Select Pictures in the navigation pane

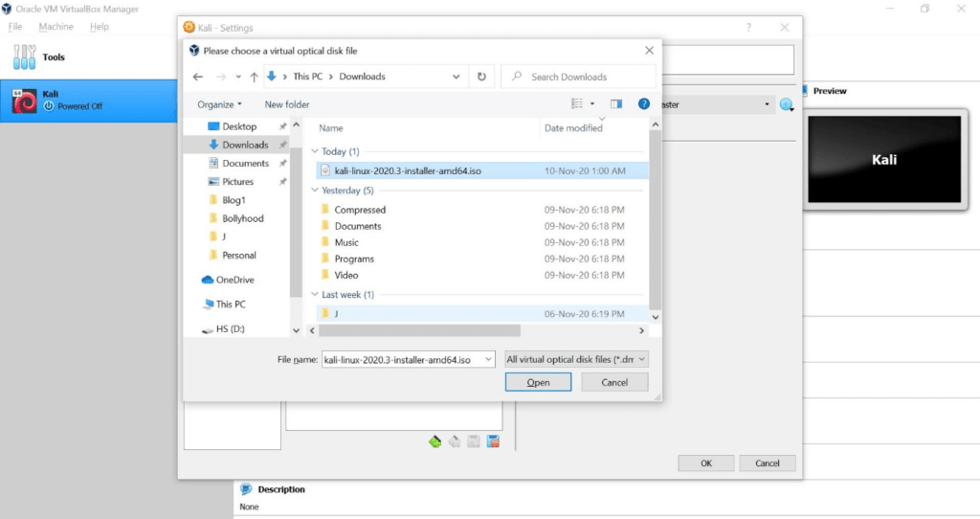click(237, 181)
